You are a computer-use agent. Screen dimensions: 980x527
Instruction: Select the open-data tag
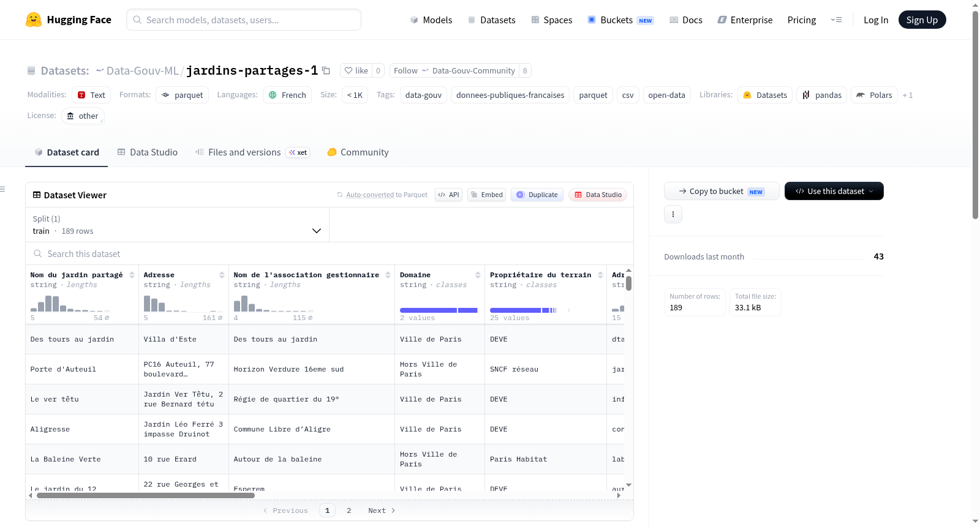point(666,95)
